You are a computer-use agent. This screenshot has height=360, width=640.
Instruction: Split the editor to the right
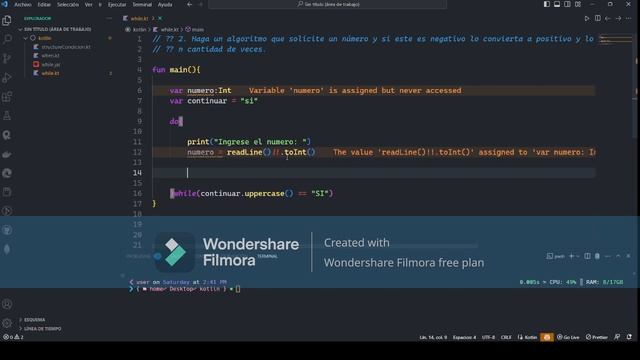598,18
